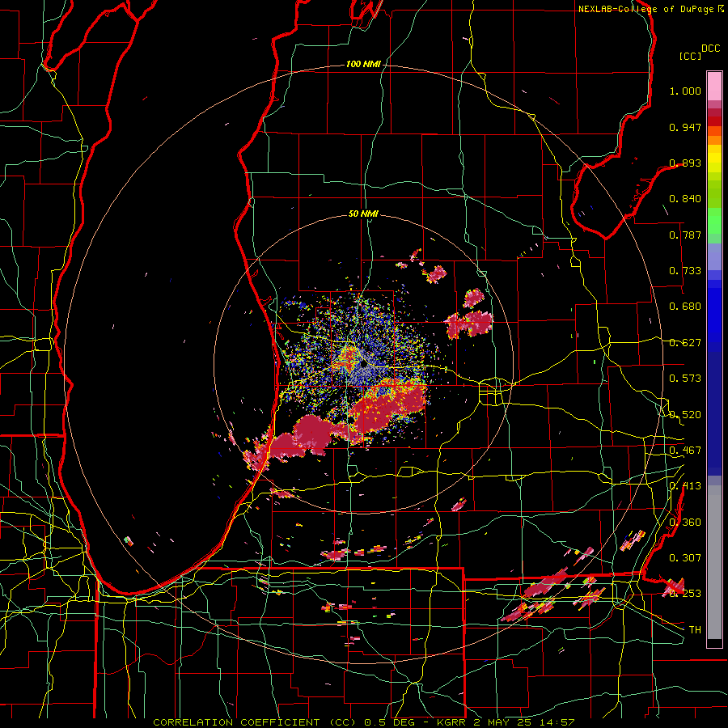Click the DCC label above the color scale
The image size is (728, 728).
[710, 49]
